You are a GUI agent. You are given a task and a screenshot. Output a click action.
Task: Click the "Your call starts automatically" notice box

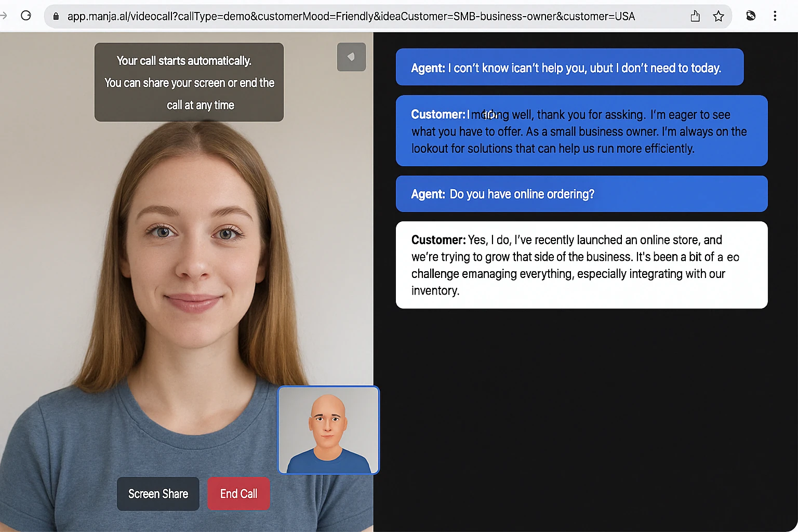tap(189, 82)
